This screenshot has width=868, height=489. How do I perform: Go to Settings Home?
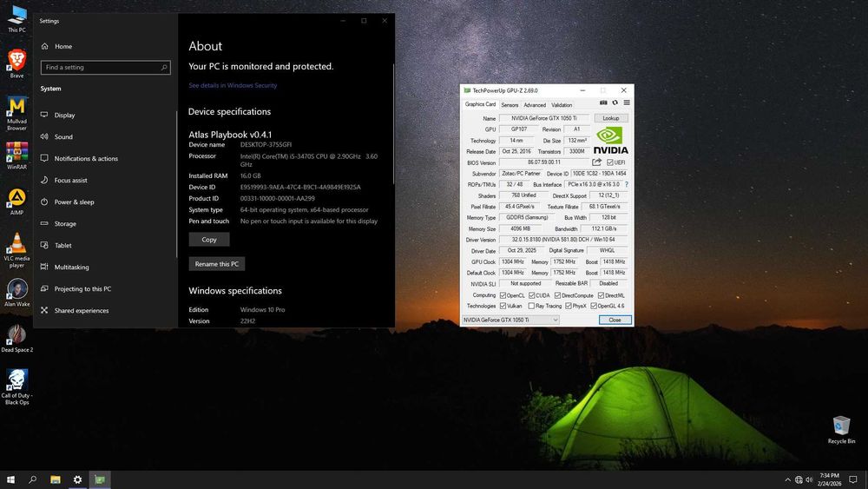(x=105, y=47)
